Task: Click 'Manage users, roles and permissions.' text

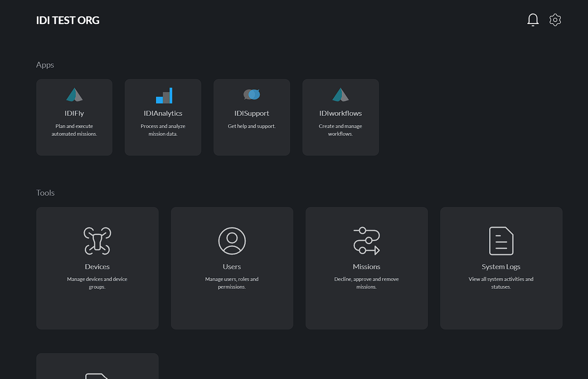Action: click(232, 283)
